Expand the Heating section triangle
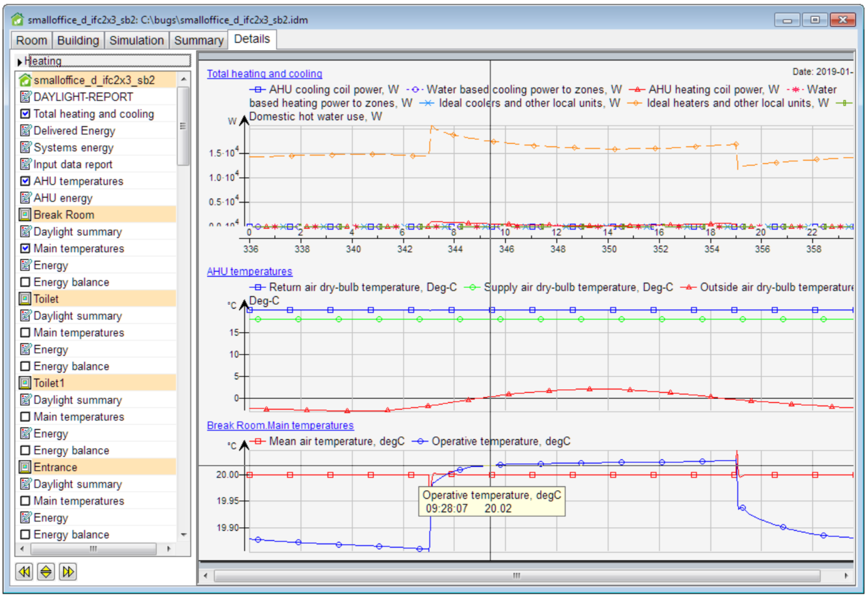Screen dimensions: 868x597 pos(20,62)
